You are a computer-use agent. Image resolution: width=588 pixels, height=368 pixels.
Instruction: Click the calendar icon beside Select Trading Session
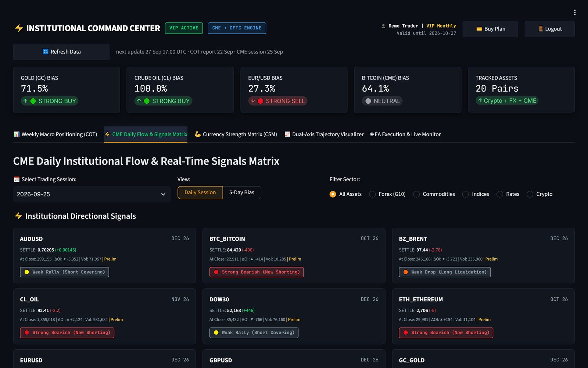(17, 179)
